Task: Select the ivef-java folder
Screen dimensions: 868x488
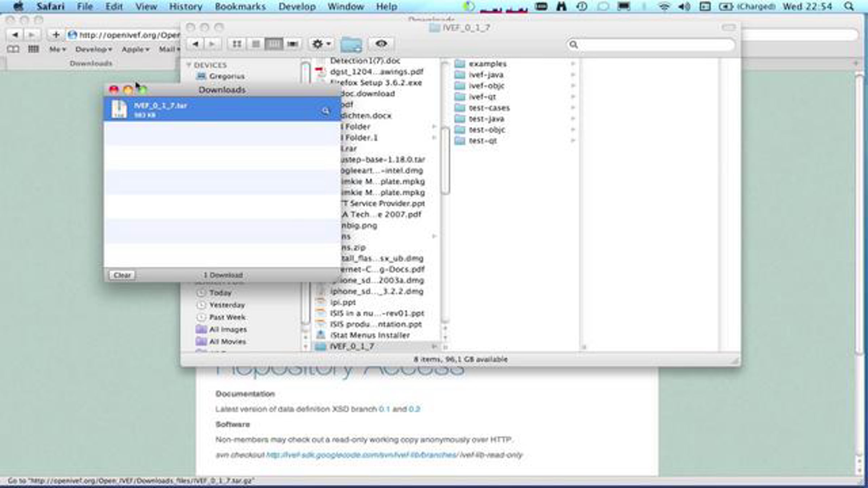Action: click(x=486, y=75)
